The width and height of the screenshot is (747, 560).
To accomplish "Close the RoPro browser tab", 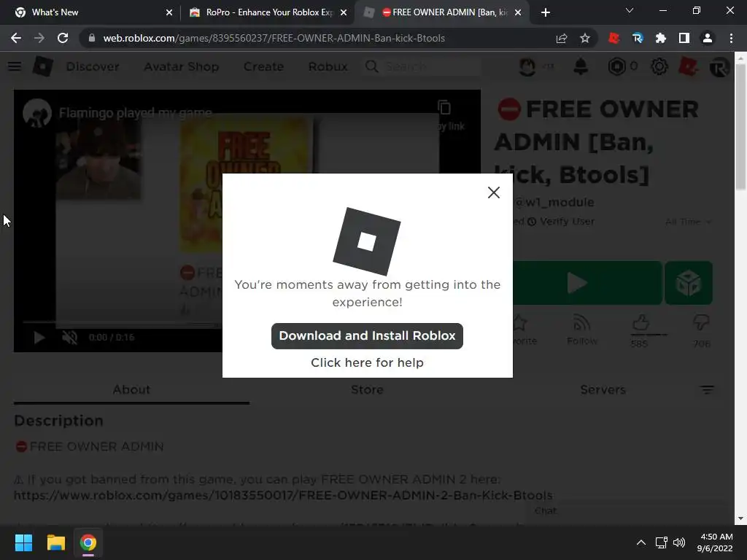I will tap(344, 12).
